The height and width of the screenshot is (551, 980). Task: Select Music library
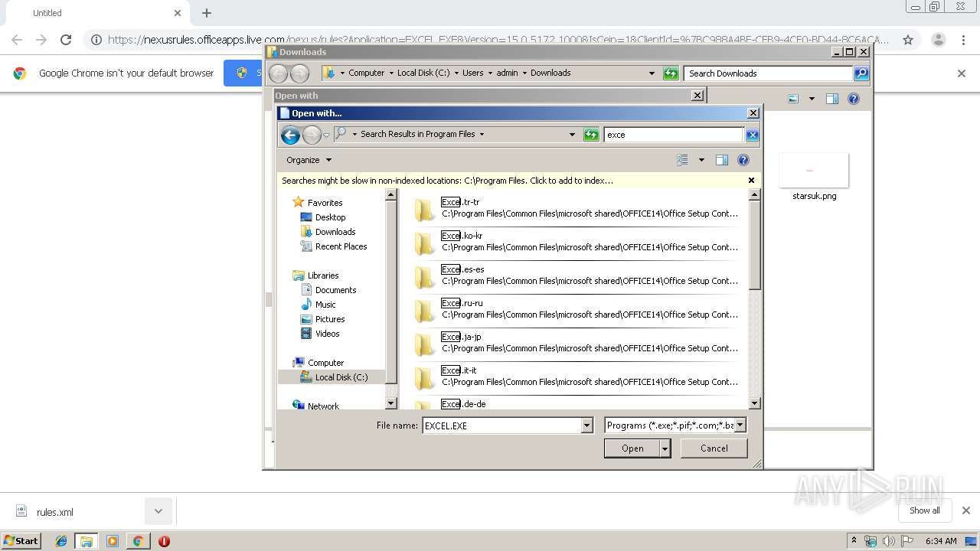(325, 305)
